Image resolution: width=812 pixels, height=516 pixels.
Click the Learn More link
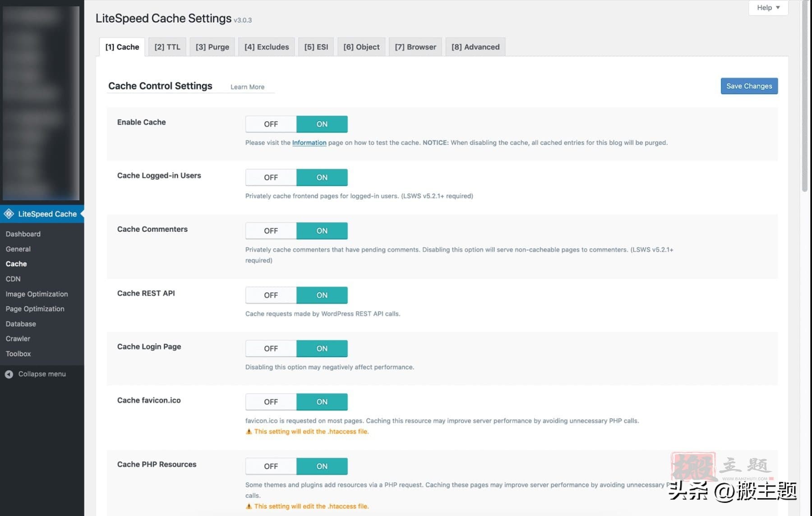(x=247, y=87)
